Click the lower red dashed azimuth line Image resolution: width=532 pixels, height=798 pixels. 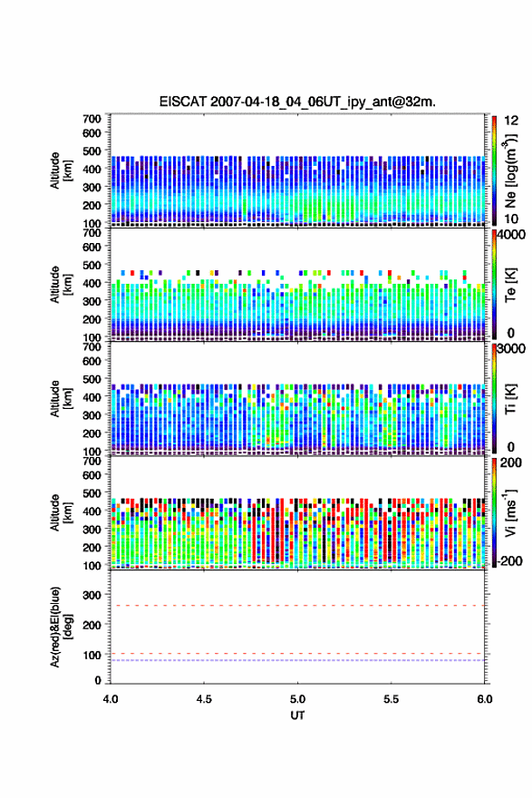pyautogui.click(x=297, y=654)
